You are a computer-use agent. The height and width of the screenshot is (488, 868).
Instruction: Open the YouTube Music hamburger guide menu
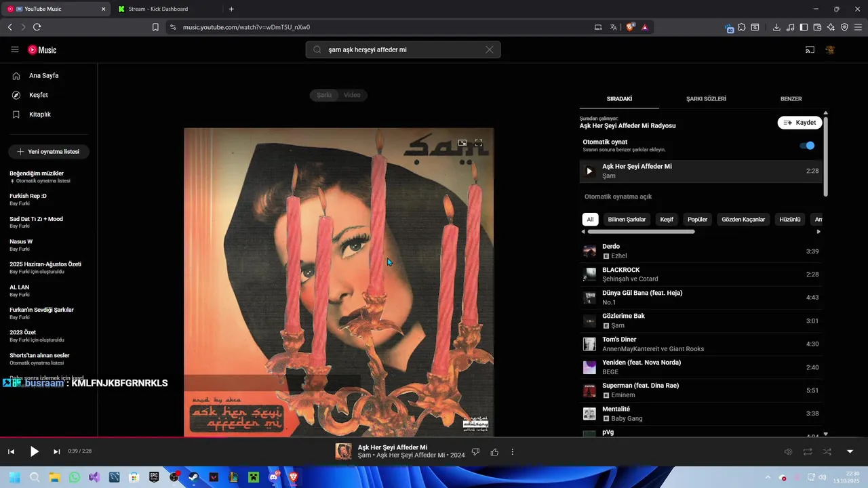click(x=15, y=49)
